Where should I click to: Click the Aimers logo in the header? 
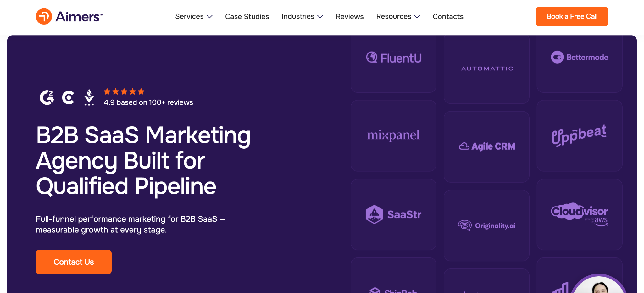pyautogui.click(x=69, y=16)
